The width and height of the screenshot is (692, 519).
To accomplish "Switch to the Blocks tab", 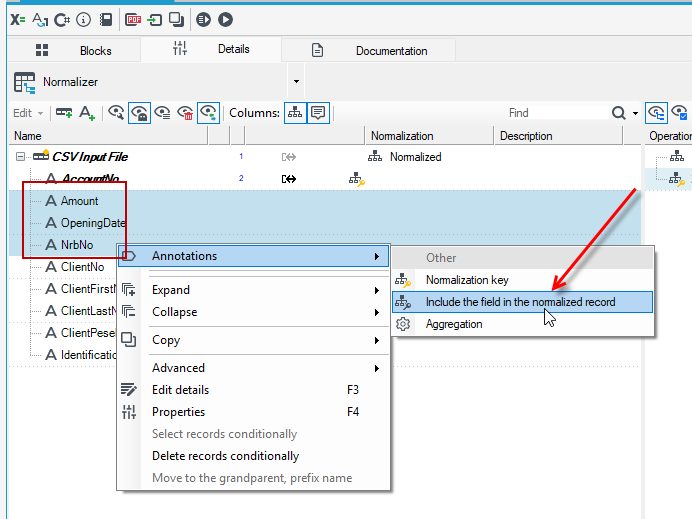I will pos(74,50).
